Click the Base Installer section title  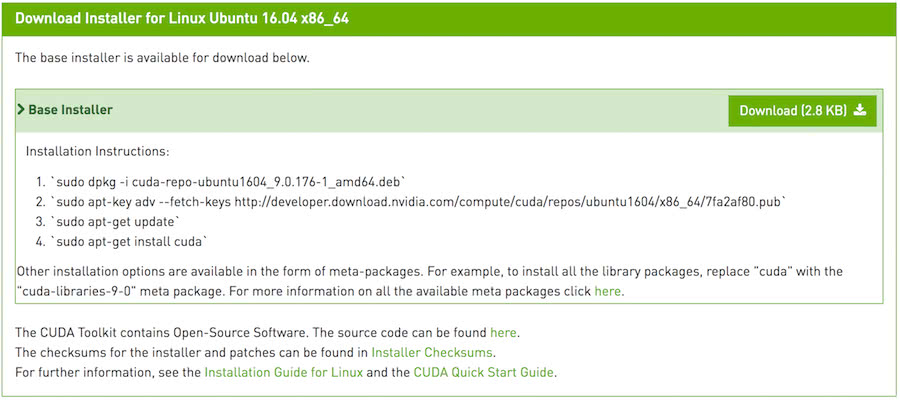point(70,110)
